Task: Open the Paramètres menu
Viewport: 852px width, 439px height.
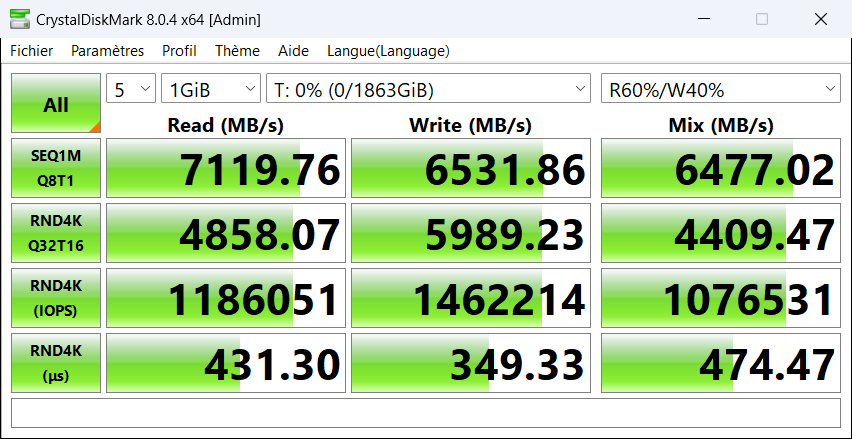Action: coord(107,51)
